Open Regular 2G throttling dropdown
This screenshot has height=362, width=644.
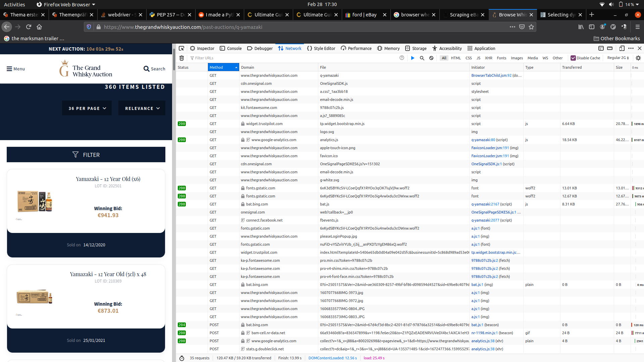[618, 58]
